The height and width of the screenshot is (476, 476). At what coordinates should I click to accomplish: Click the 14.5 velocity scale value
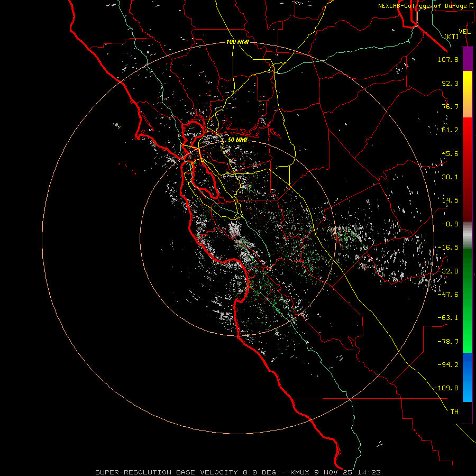pos(450,200)
